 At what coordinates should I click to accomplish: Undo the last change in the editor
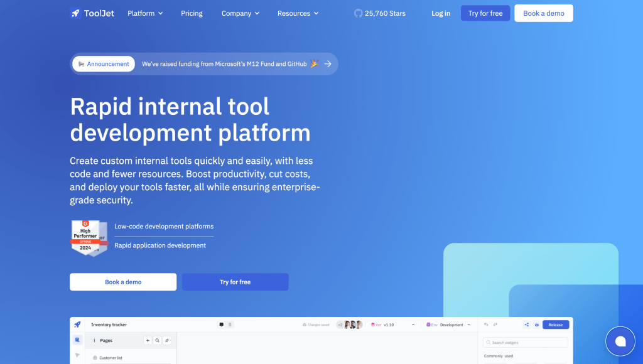pyautogui.click(x=486, y=324)
